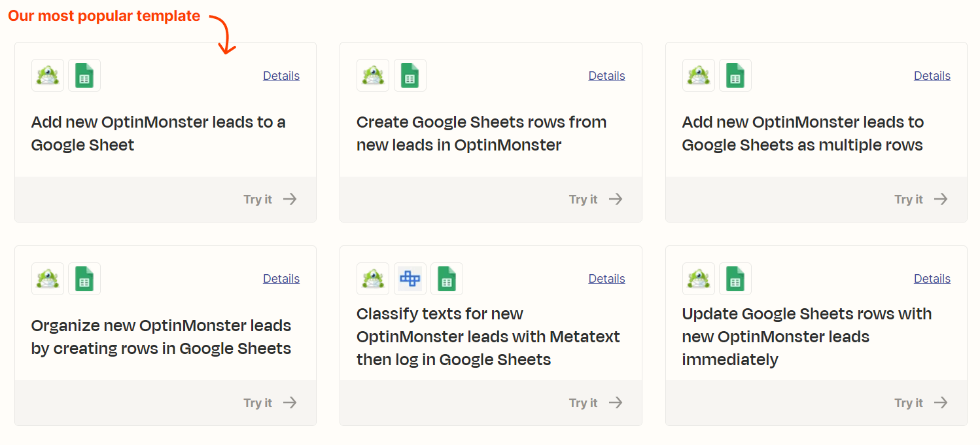This screenshot has width=980, height=445.
Task: Click the Google Sheets icon on the Metatext template card
Action: pyautogui.click(x=447, y=278)
